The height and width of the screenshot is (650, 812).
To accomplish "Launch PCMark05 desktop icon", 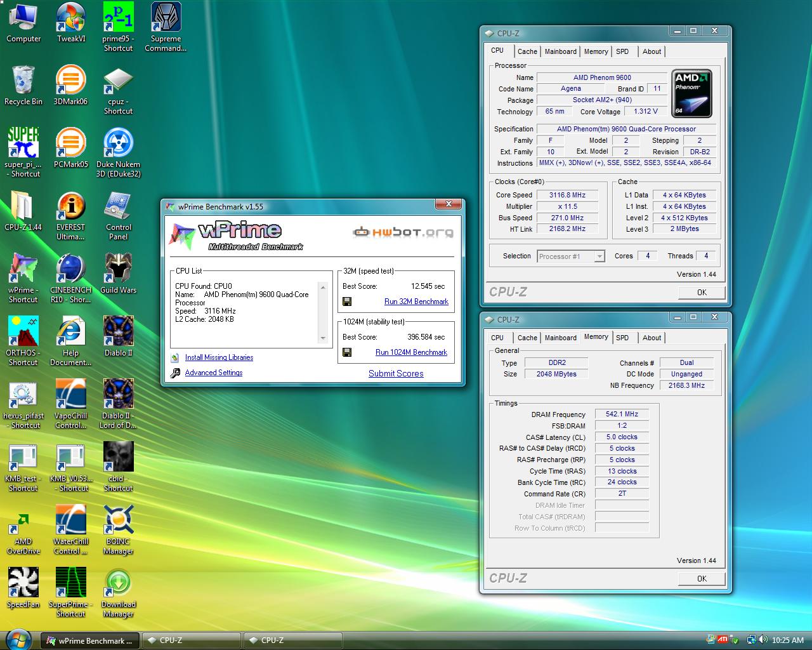I will (x=70, y=148).
